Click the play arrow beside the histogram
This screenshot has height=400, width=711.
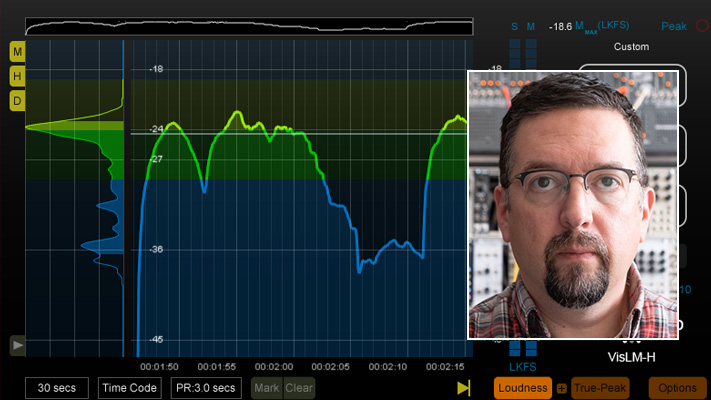point(18,346)
